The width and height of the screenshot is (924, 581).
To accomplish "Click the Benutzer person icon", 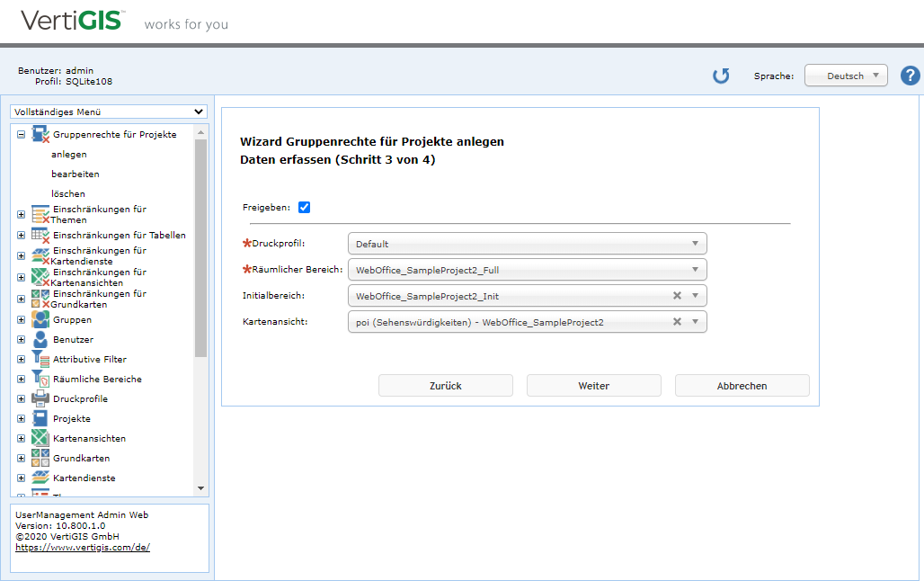I will pos(40,340).
